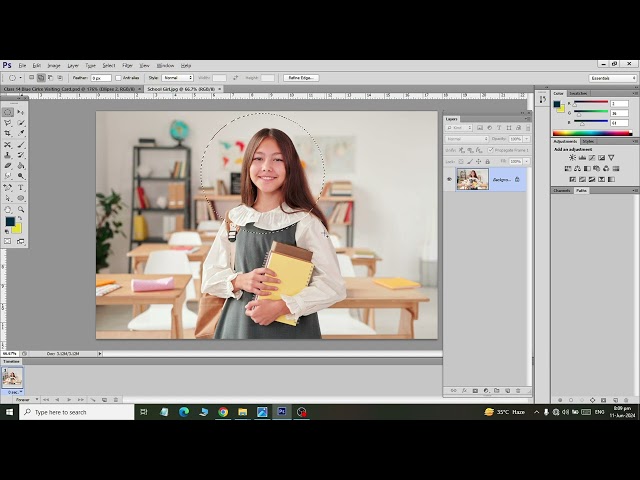Select the History Brush tool
640x480 pixels.
(21, 155)
